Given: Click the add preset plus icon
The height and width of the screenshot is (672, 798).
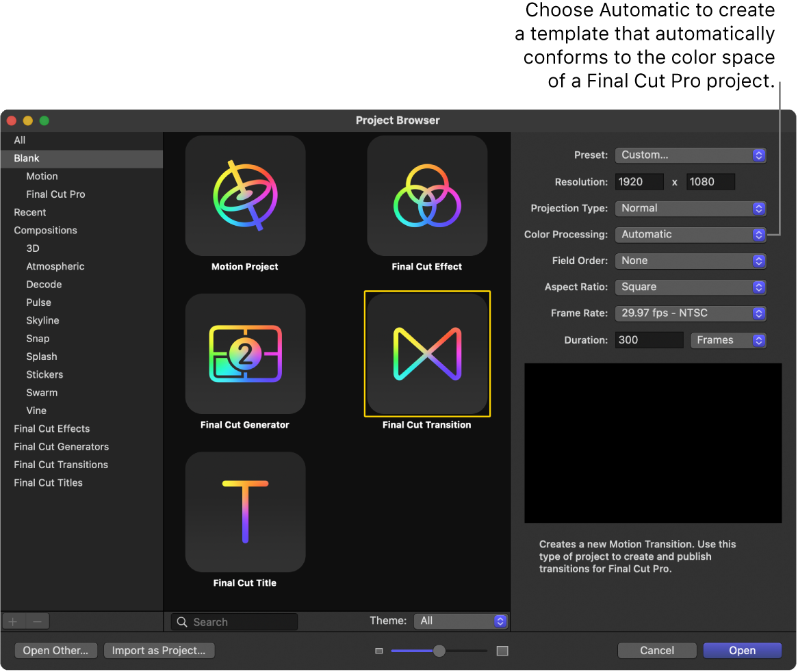Looking at the screenshot, I should (x=13, y=621).
